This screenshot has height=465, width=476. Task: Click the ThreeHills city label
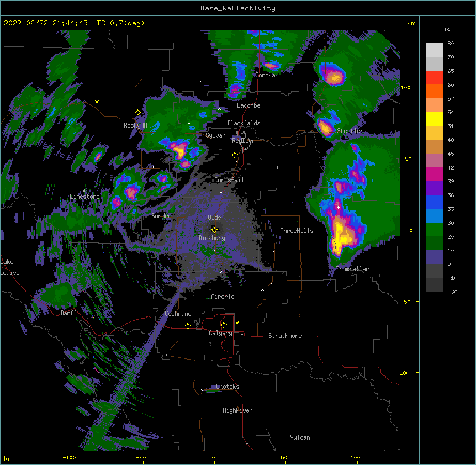pyautogui.click(x=297, y=231)
